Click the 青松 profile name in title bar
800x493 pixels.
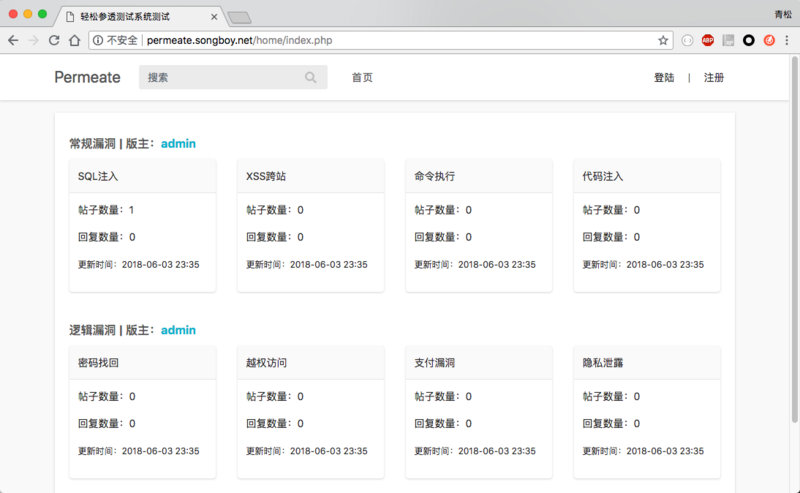pos(783,14)
